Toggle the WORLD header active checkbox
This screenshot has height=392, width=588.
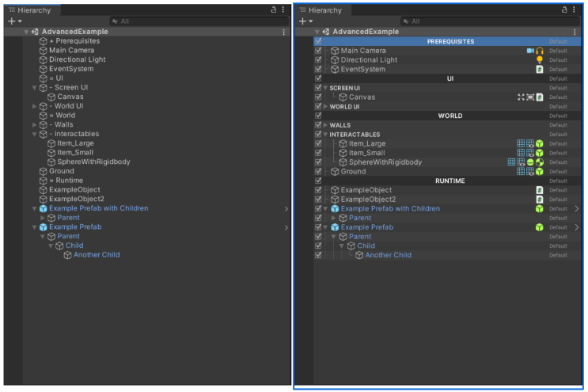click(x=318, y=116)
